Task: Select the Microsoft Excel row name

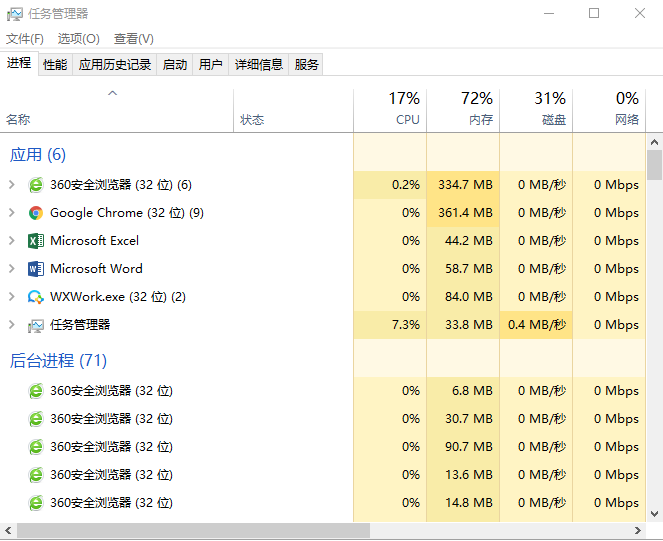Action: click(x=94, y=241)
